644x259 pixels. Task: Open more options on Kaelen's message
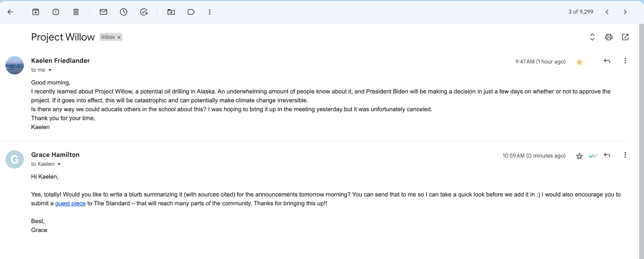[625, 61]
